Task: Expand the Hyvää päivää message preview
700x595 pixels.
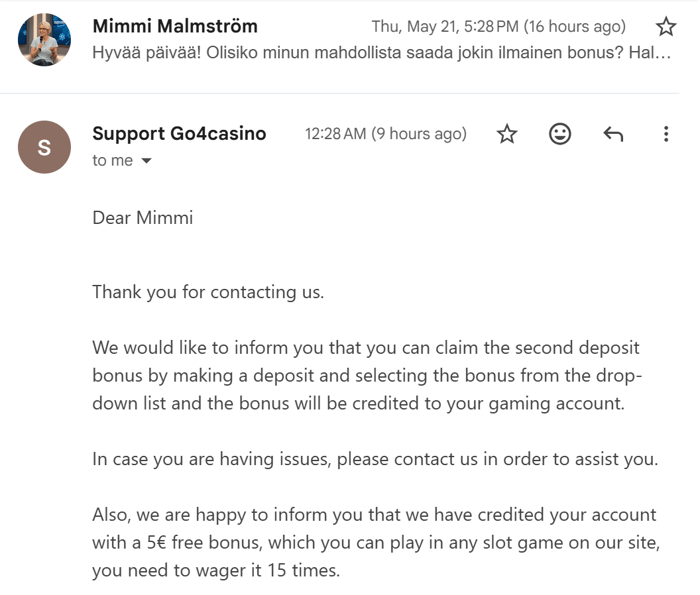Action: (382, 53)
